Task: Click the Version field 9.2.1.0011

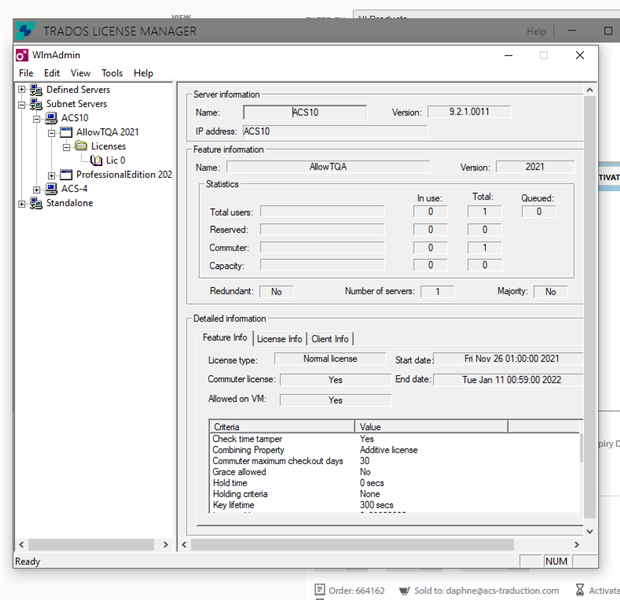Action: [469, 112]
